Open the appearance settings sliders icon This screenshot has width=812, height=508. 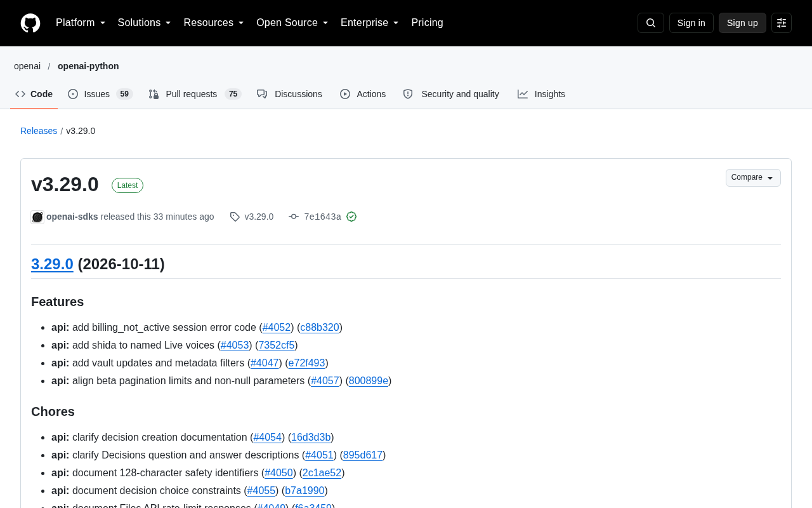pos(782,23)
